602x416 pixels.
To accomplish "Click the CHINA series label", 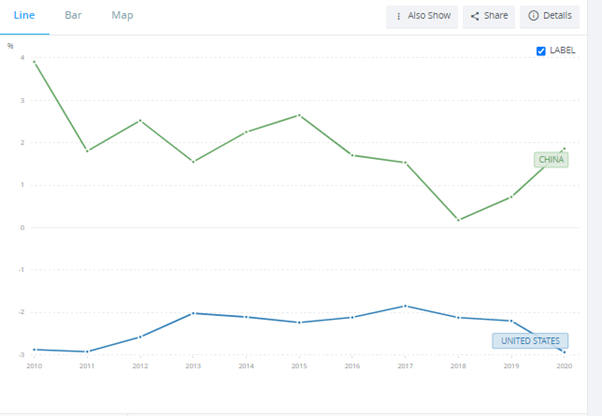I will [551, 160].
